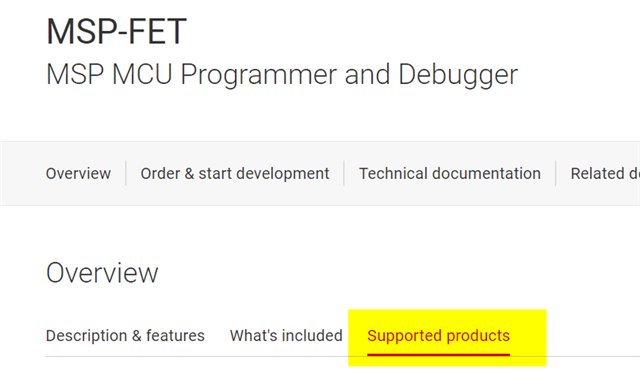Click the MSP MCU Programmer and Debugger subtitle
This screenshot has height=371, width=640.
pos(282,75)
